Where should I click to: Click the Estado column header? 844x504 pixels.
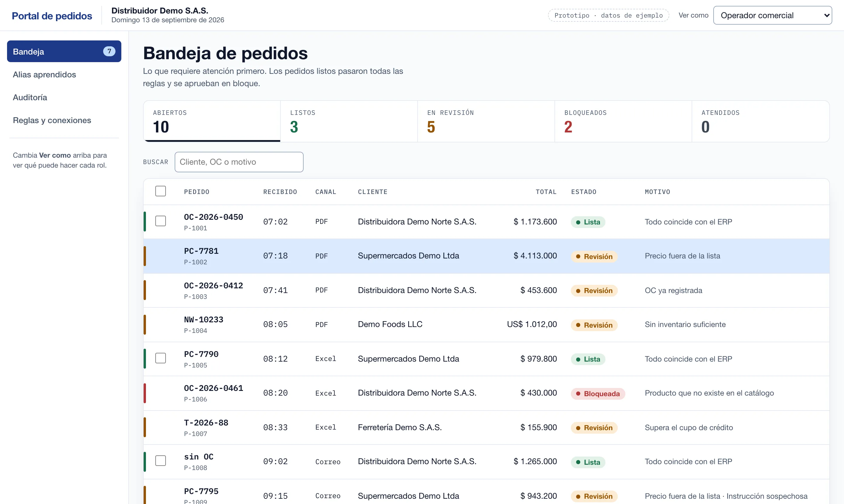click(x=583, y=192)
